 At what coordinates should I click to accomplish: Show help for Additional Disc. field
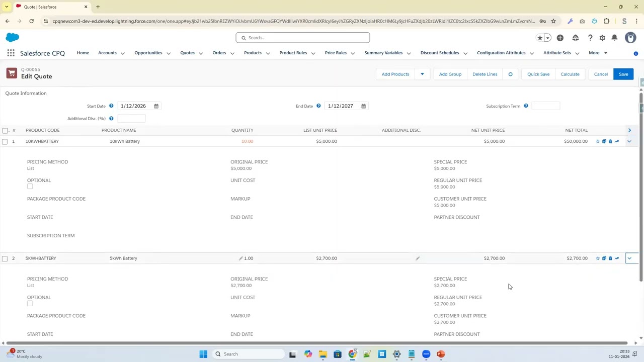[x=111, y=119]
